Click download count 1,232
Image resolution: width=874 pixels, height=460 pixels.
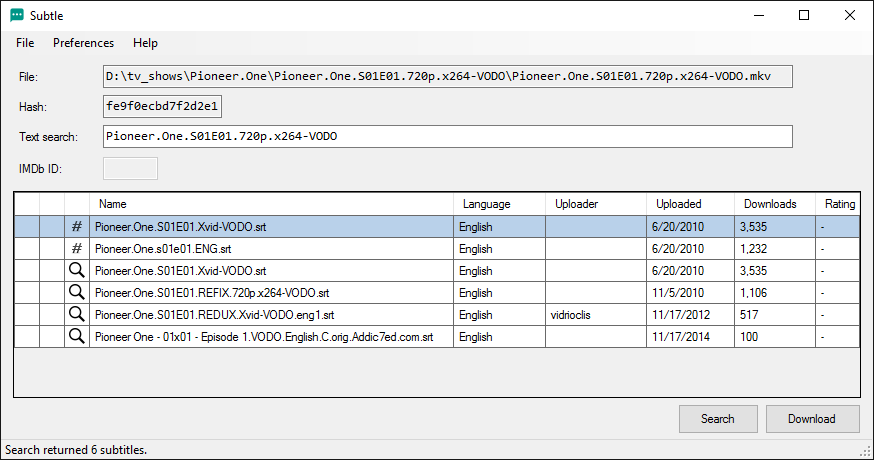tap(754, 249)
